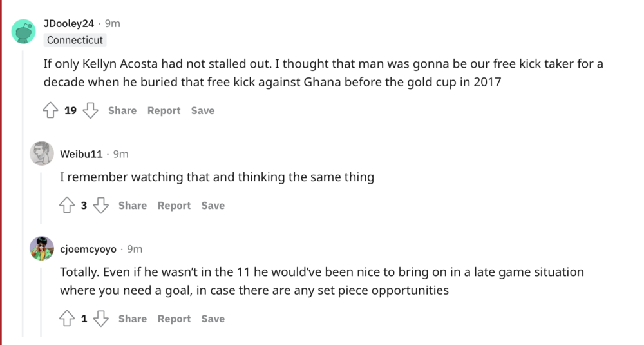Image resolution: width=644 pixels, height=345 pixels.
Task: Open the JDooley24 username link
Action: click(x=69, y=24)
